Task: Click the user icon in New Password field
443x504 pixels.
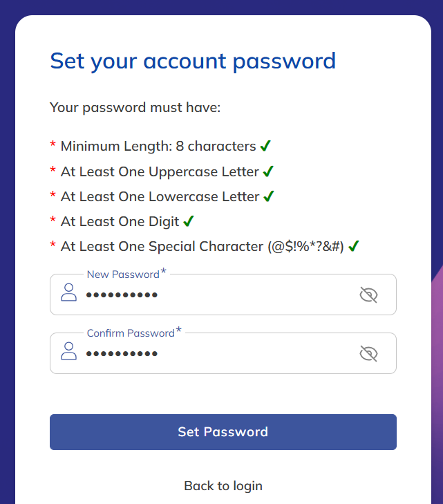Action: [69, 292]
